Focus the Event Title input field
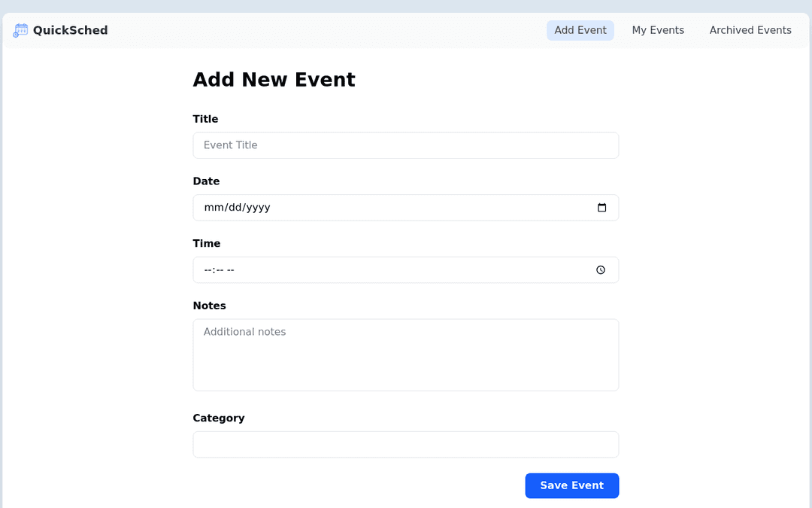 point(405,145)
